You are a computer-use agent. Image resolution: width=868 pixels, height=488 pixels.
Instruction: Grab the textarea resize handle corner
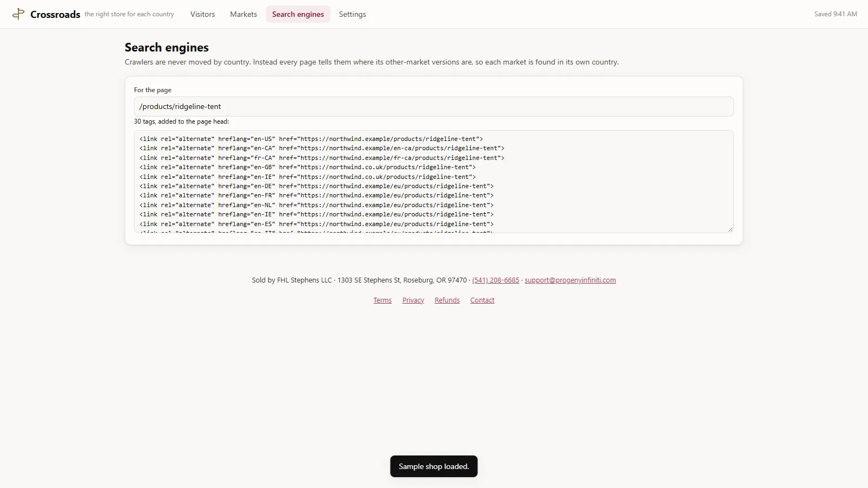click(730, 229)
